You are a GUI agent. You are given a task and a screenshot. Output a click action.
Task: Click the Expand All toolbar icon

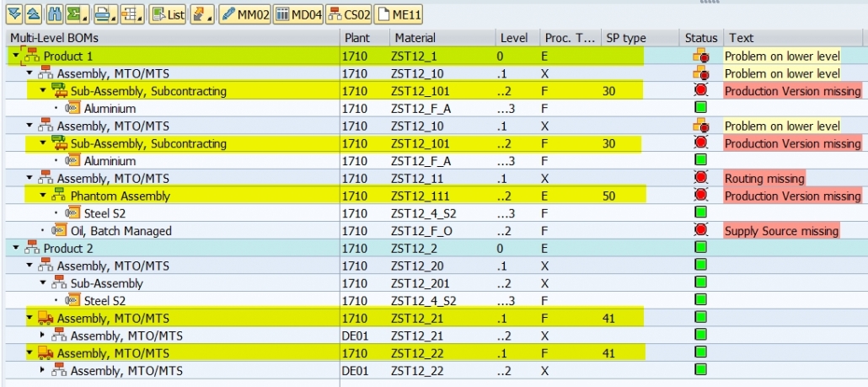(x=14, y=15)
